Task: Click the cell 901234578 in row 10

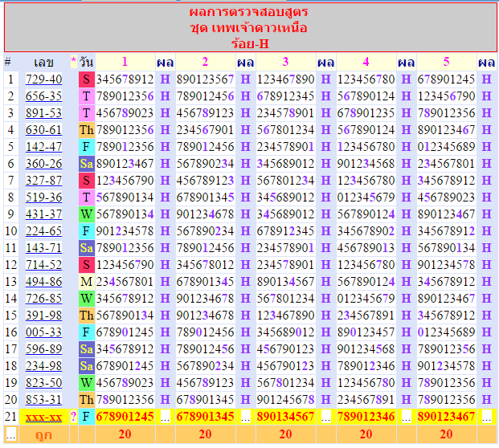Action: coord(125,231)
